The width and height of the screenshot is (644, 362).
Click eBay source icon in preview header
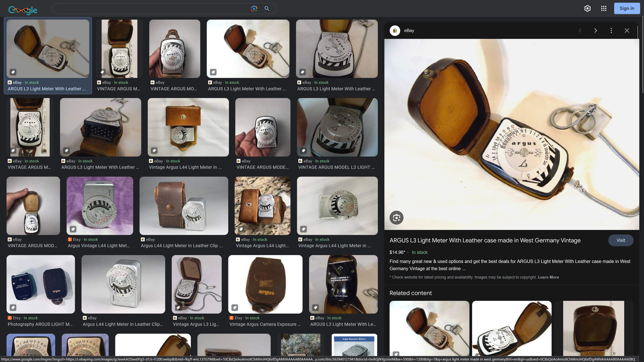coord(395,31)
